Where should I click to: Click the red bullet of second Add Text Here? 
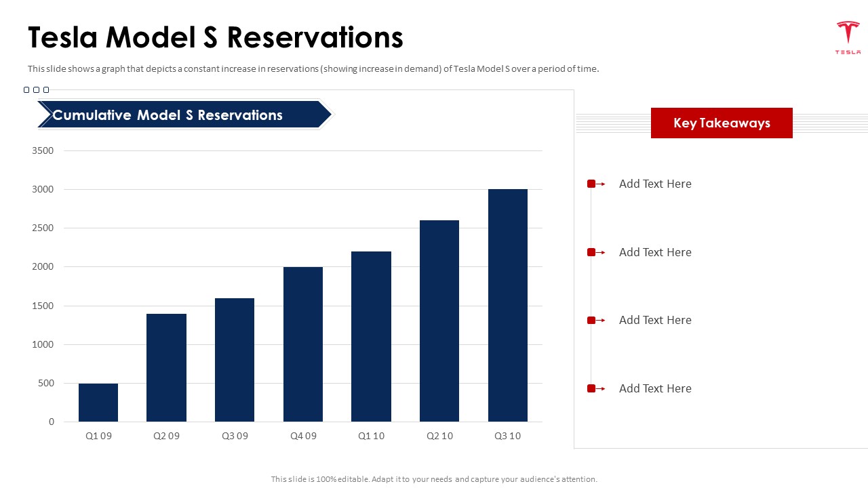point(591,252)
